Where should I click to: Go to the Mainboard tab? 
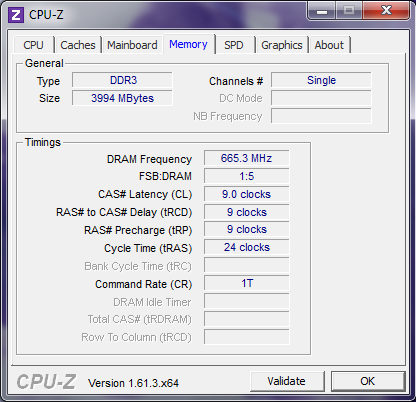132,45
